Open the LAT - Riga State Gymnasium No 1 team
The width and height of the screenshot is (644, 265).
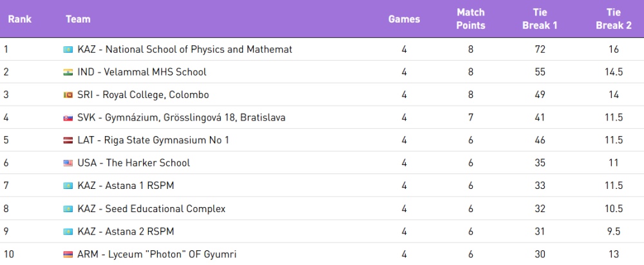pos(153,141)
